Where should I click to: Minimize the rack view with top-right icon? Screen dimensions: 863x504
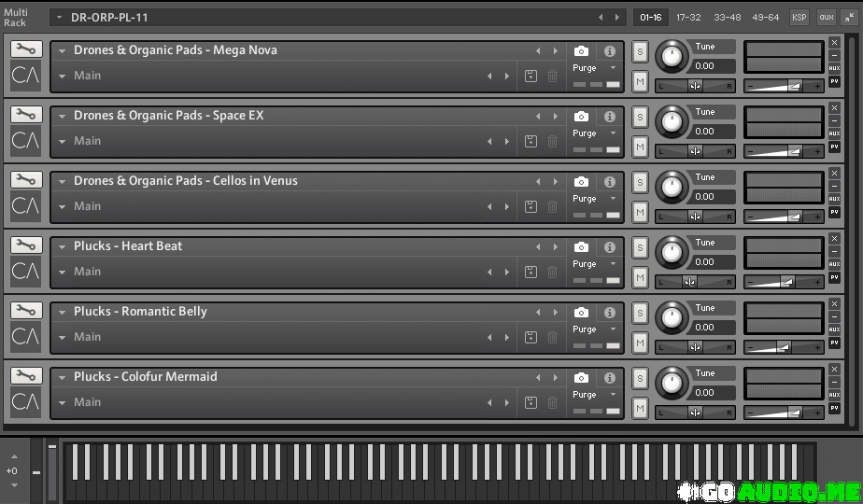click(849, 17)
